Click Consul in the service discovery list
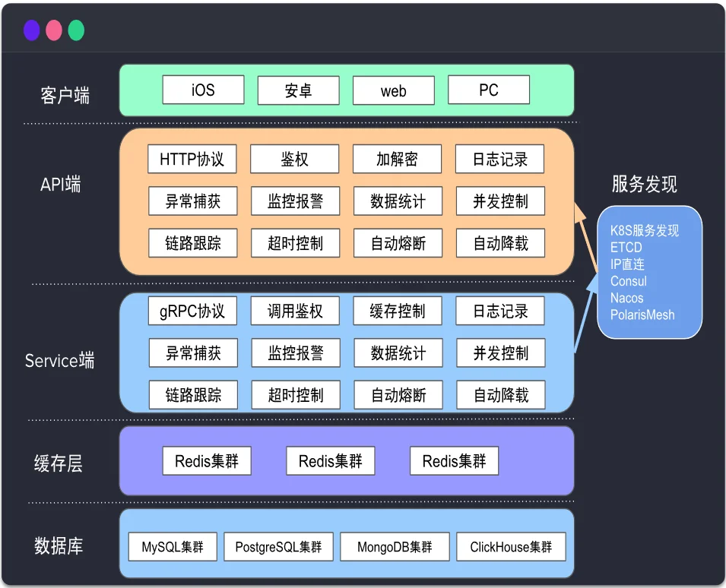 pos(628,281)
